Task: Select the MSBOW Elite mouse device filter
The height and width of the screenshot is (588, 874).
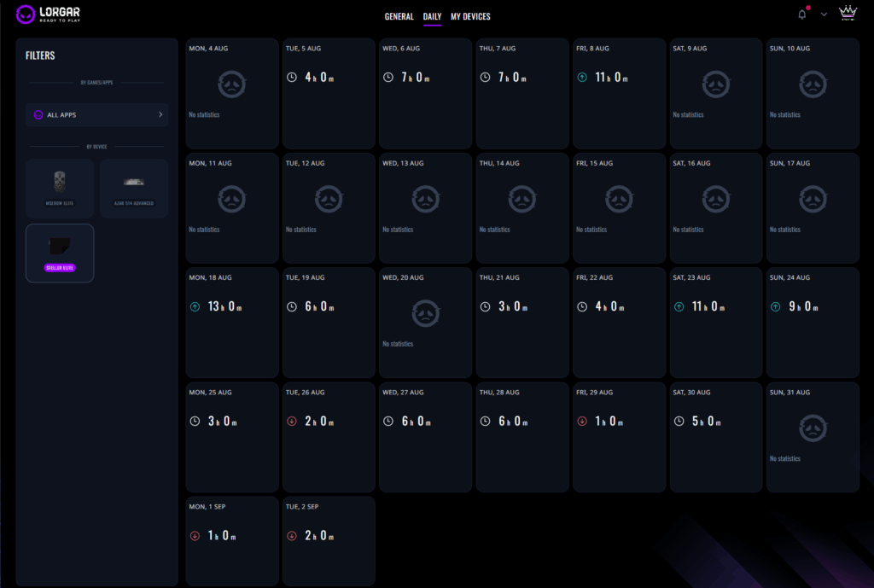Action: (x=60, y=188)
